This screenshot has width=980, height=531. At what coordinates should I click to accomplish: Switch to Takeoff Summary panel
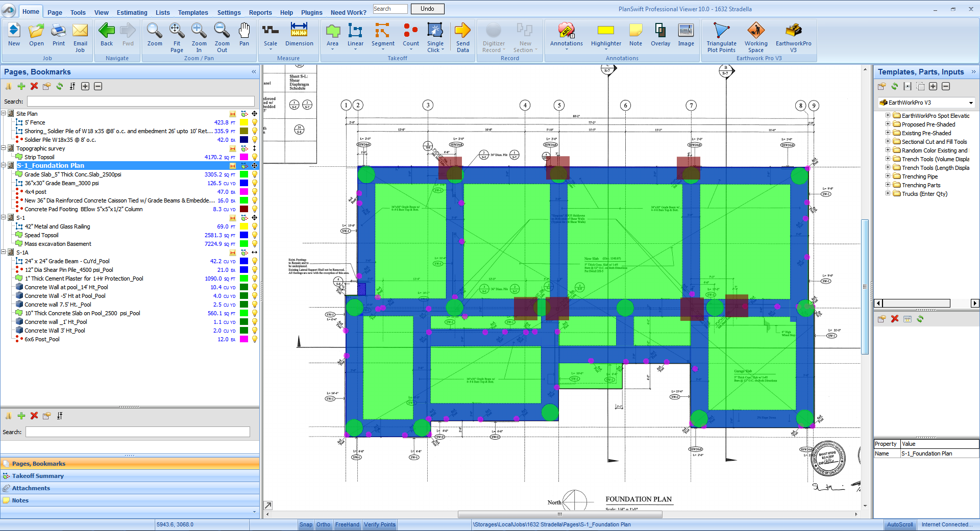pos(130,476)
